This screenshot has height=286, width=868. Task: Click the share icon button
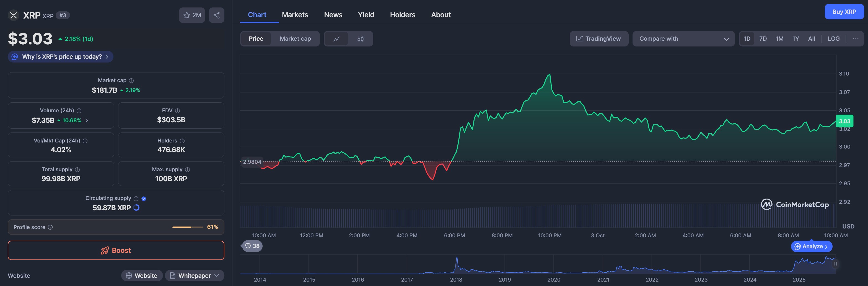tap(216, 15)
